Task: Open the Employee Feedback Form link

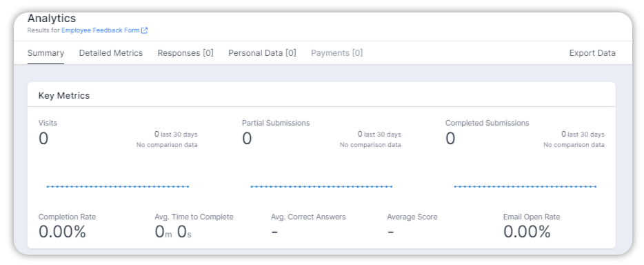Action: pyautogui.click(x=101, y=30)
